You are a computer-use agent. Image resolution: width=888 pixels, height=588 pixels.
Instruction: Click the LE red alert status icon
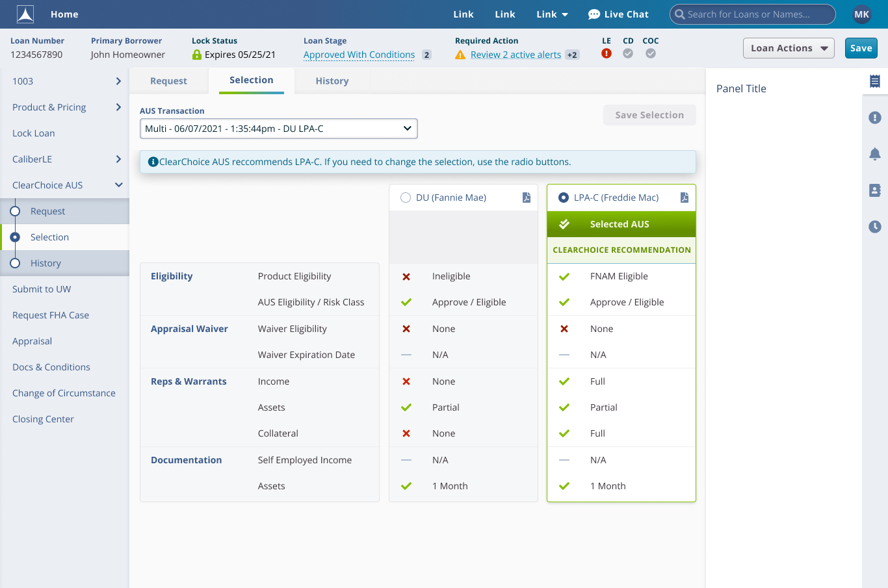coord(607,54)
